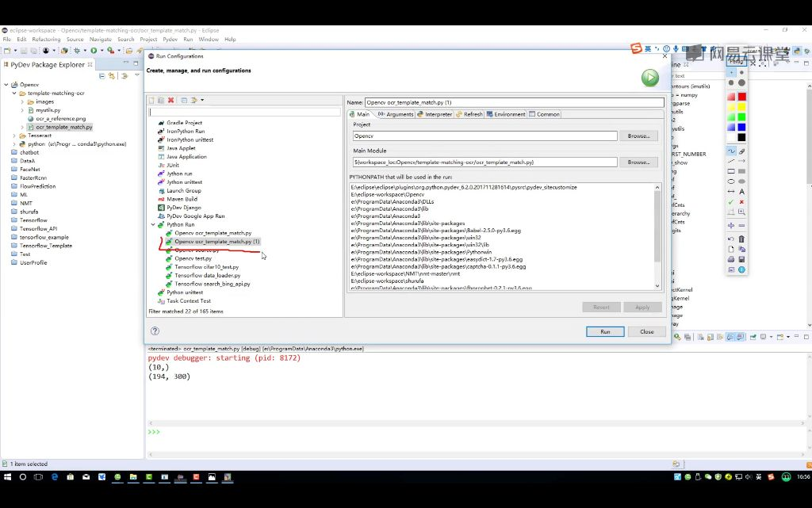Image resolution: width=812 pixels, height=508 pixels.
Task: Click scroll-down arrow of PYTHONPATH list
Action: [657, 286]
